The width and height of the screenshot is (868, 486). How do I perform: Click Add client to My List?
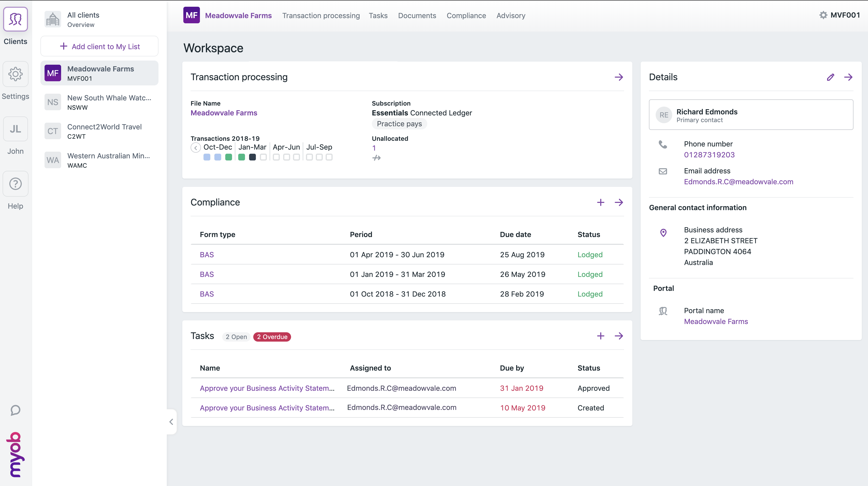(99, 47)
